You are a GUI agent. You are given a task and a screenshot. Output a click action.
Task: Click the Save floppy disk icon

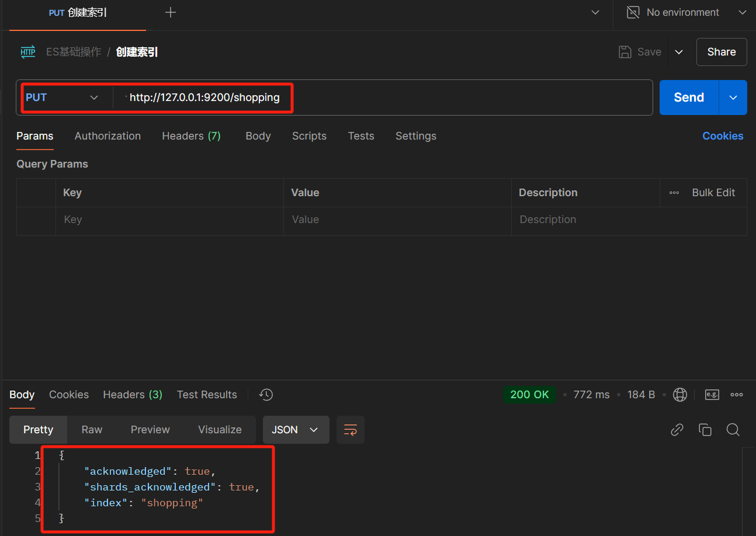[x=625, y=52]
